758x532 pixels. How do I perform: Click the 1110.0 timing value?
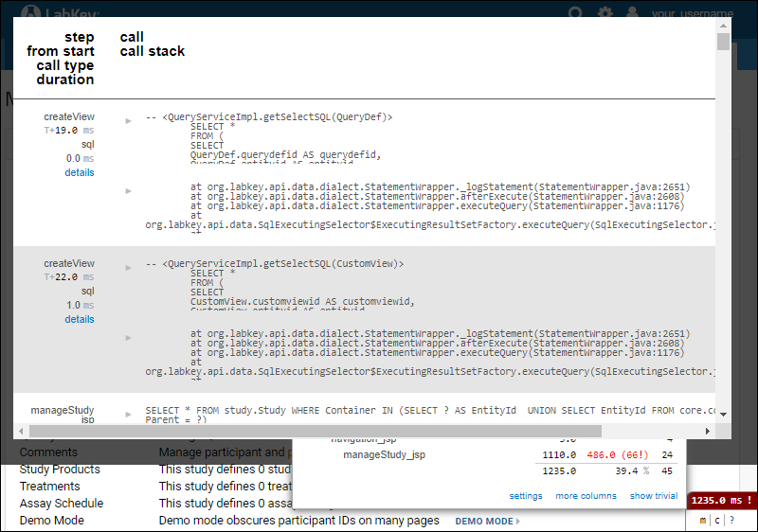coord(559,454)
